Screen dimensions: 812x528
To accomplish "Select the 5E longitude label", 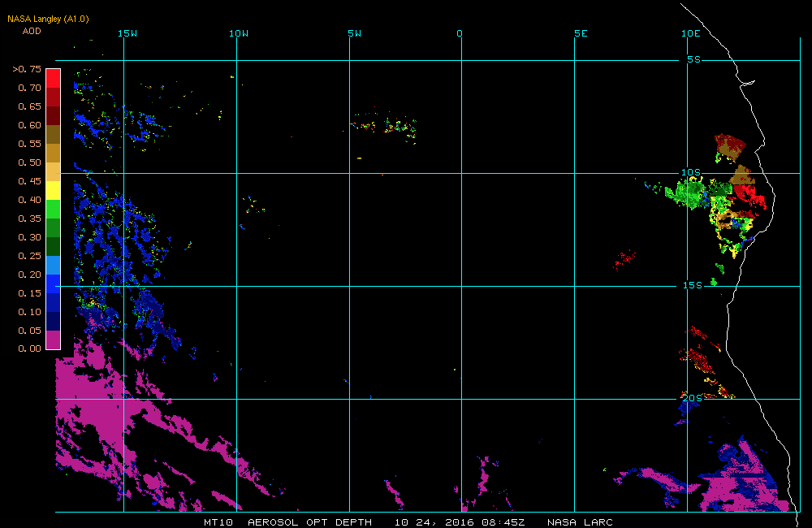I will click(x=580, y=33).
